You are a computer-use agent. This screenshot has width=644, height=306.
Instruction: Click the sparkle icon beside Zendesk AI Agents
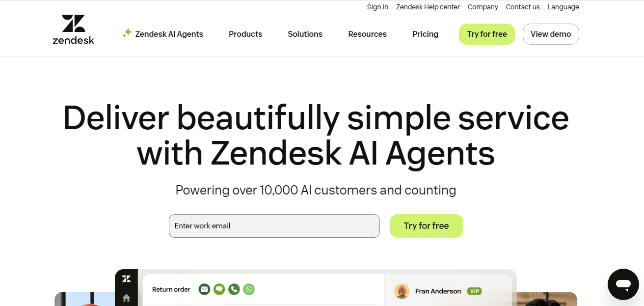[127, 33]
